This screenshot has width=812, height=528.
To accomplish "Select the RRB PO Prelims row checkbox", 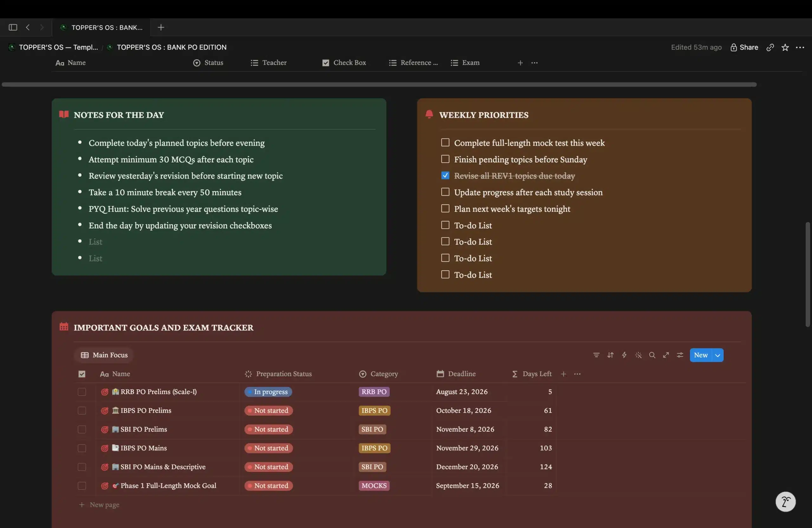I will tap(82, 392).
